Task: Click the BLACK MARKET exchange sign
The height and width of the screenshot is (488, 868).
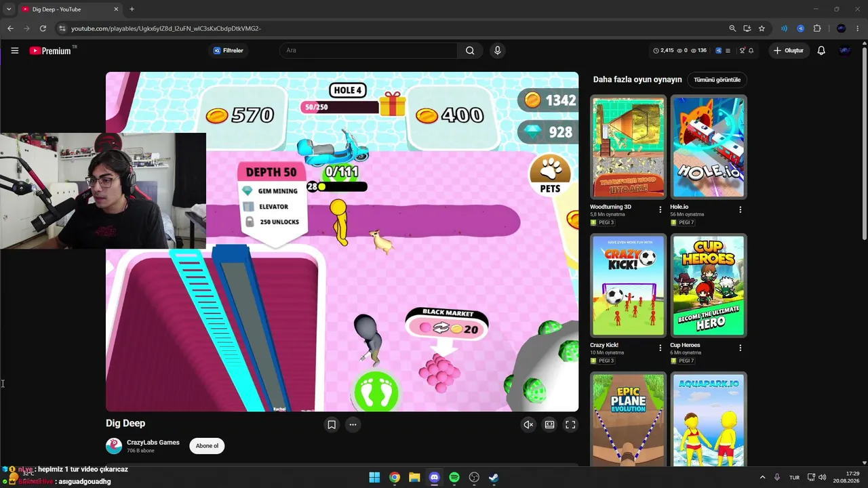Action: [448, 324]
